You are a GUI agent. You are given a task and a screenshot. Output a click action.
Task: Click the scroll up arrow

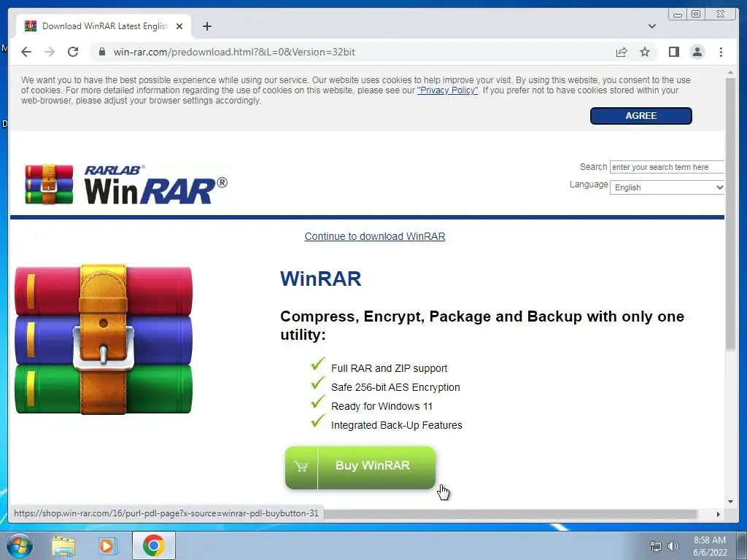point(730,72)
